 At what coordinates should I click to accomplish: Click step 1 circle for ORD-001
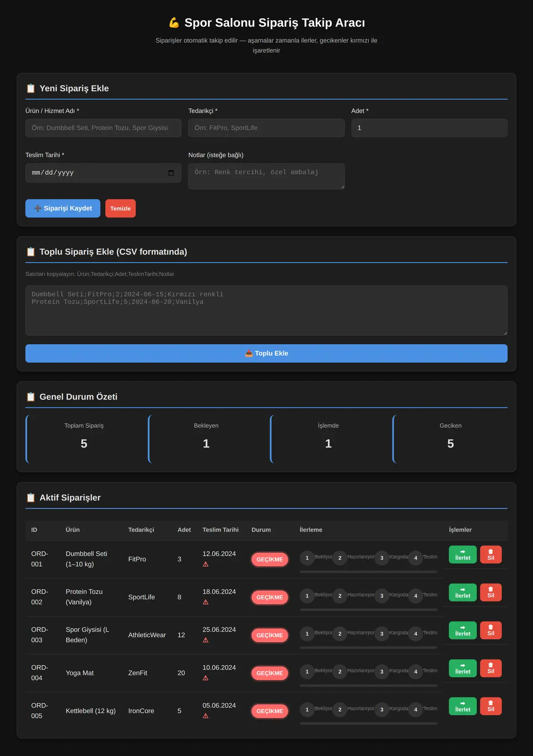[x=307, y=558]
